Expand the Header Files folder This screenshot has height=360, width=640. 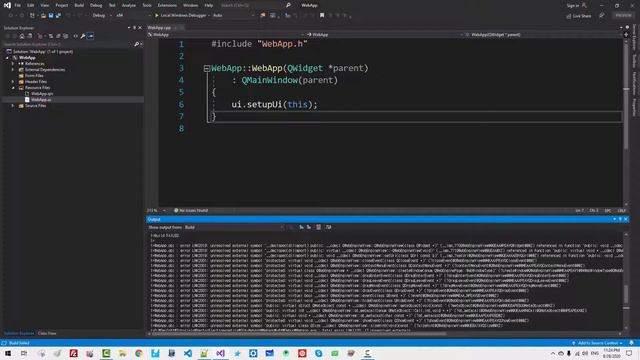13,82
